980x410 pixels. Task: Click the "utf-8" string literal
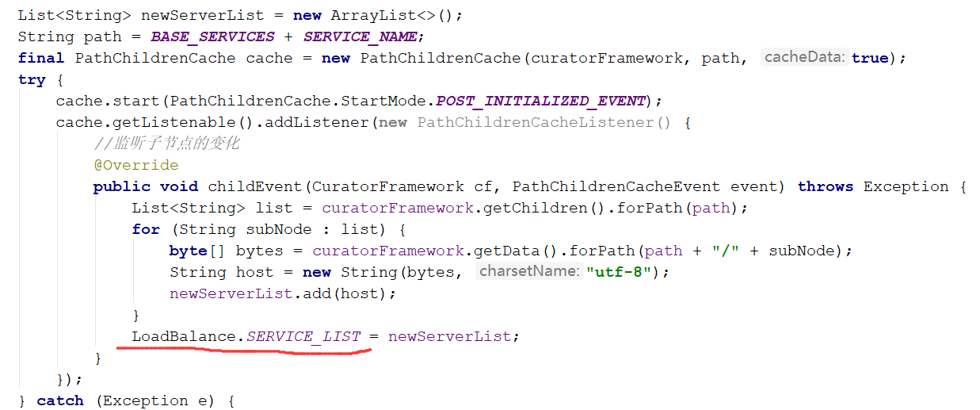click(618, 272)
